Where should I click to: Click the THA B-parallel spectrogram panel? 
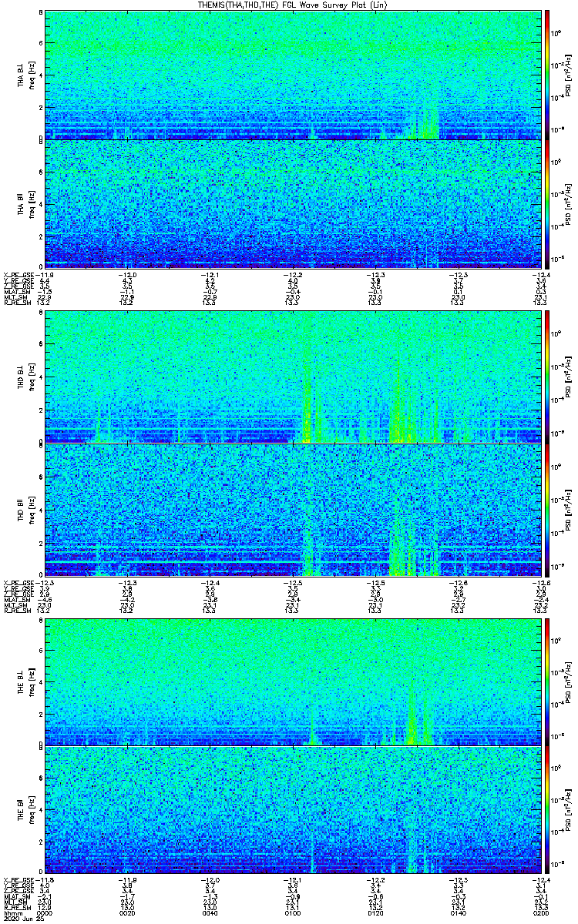tap(294, 203)
